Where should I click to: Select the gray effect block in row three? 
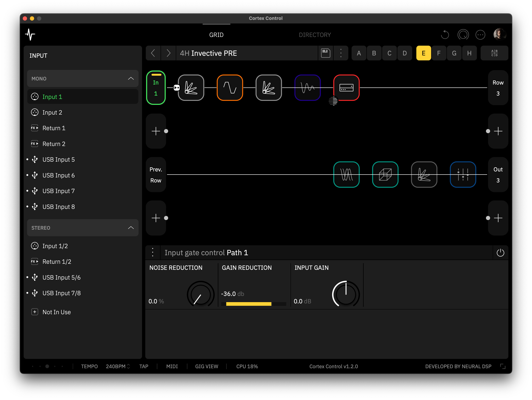click(424, 175)
